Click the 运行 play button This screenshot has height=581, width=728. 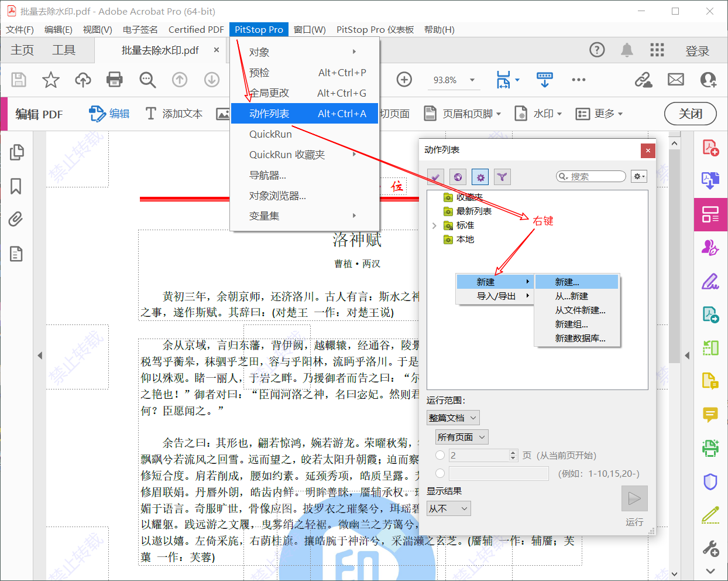(x=634, y=498)
